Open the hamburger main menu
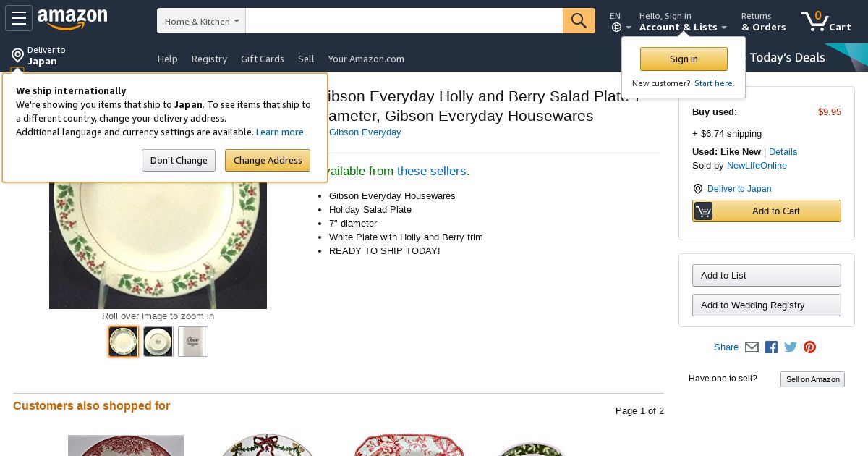 click(19, 18)
